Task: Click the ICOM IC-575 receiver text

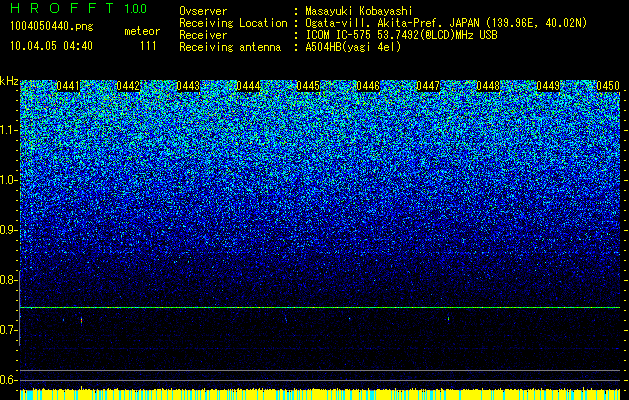Action: coord(401,35)
